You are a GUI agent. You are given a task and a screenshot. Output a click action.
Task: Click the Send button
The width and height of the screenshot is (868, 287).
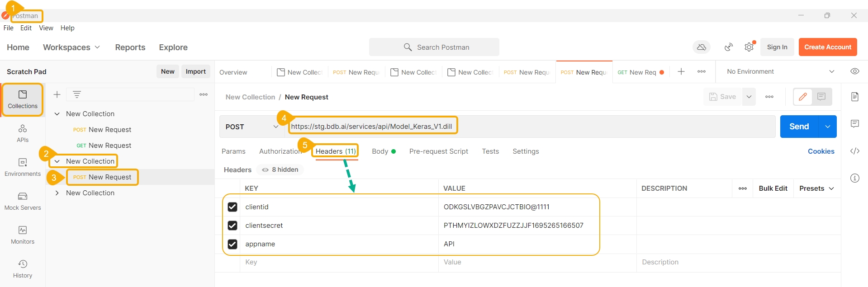(799, 127)
